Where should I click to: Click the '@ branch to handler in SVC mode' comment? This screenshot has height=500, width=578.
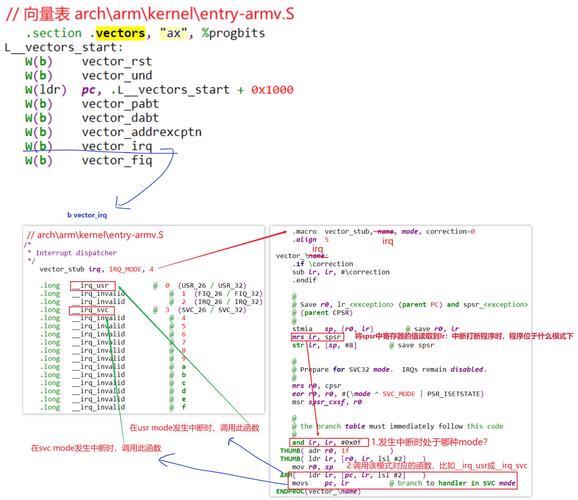(x=452, y=483)
